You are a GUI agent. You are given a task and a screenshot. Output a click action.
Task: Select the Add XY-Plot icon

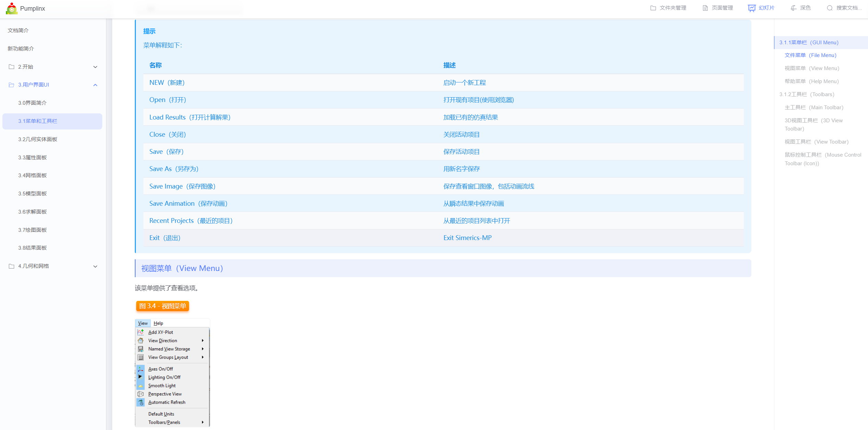141,332
